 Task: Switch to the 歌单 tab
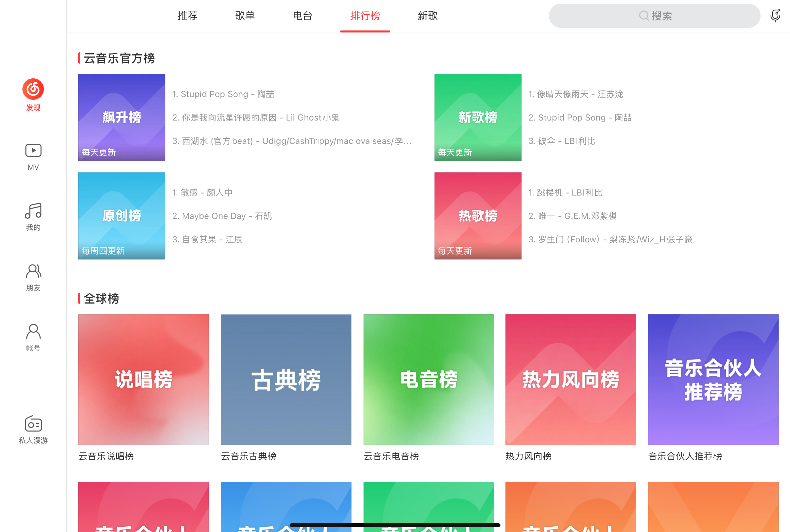point(245,16)
